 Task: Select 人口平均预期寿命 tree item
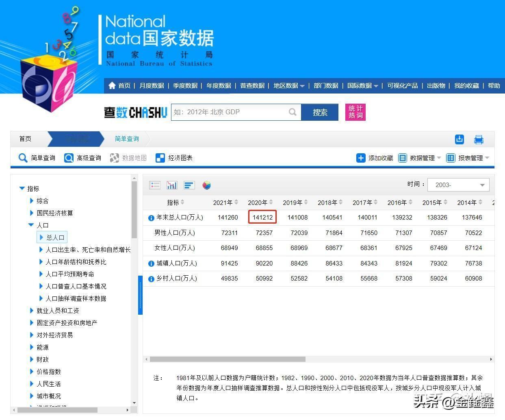(x=70, y=274)
